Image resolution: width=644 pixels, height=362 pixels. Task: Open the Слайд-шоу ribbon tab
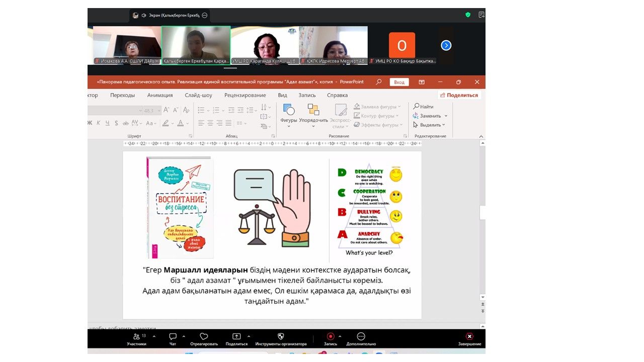coord(198,95)
